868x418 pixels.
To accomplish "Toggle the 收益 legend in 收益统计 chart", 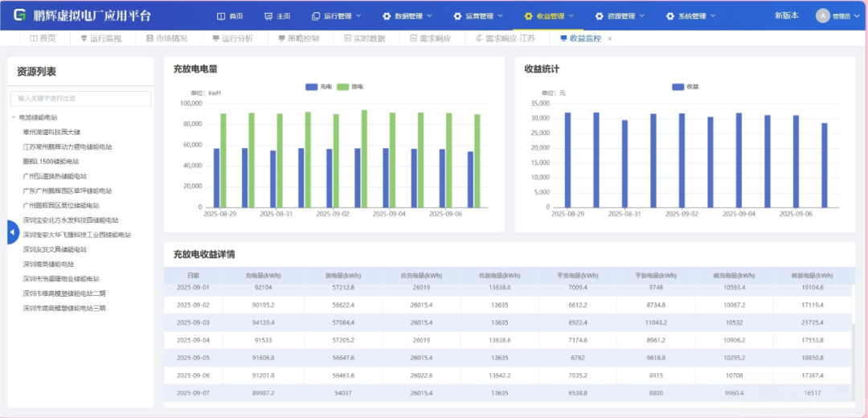I will pyautogui.click(x=685, y=86).
